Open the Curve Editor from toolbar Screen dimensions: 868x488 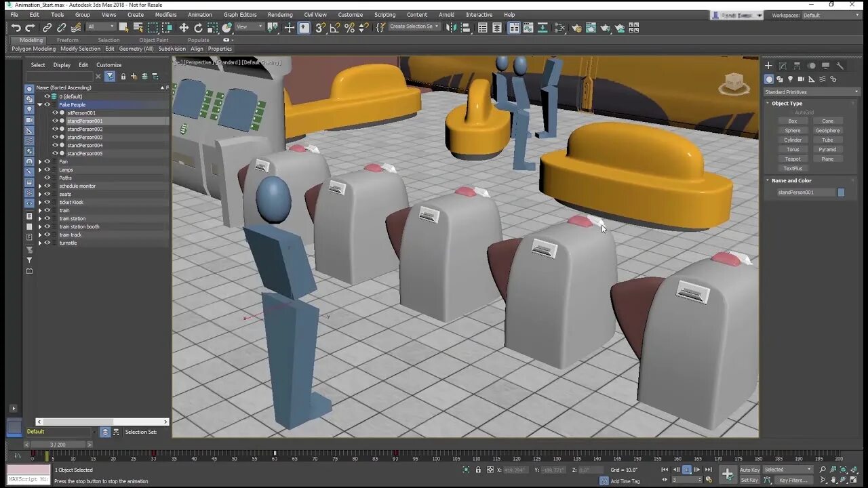(529, 28)
